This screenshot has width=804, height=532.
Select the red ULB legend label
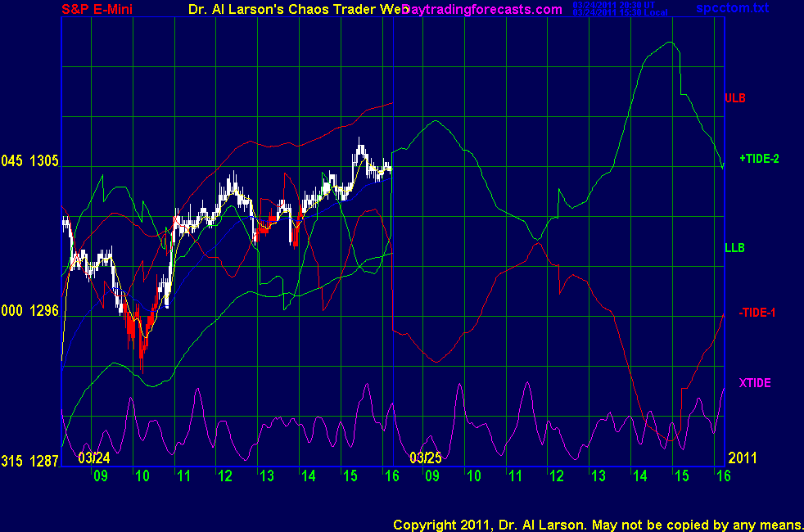point(734,98)
